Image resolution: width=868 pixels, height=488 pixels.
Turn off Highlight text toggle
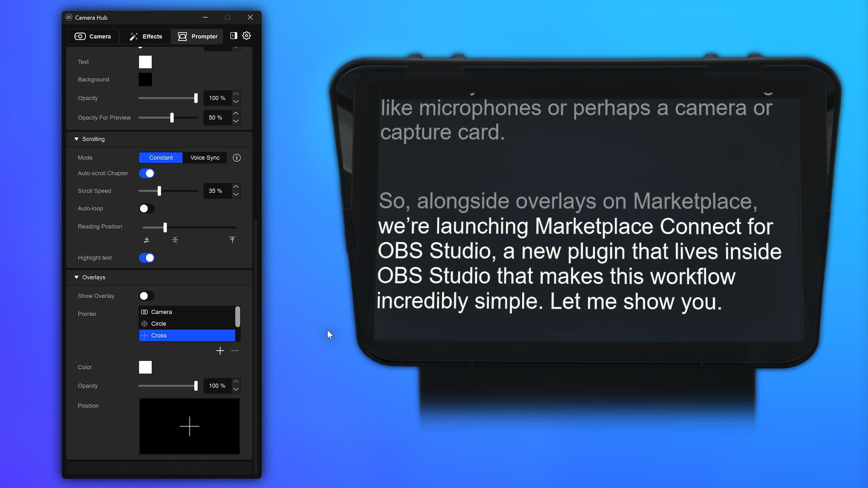click(x=146, y=258)
